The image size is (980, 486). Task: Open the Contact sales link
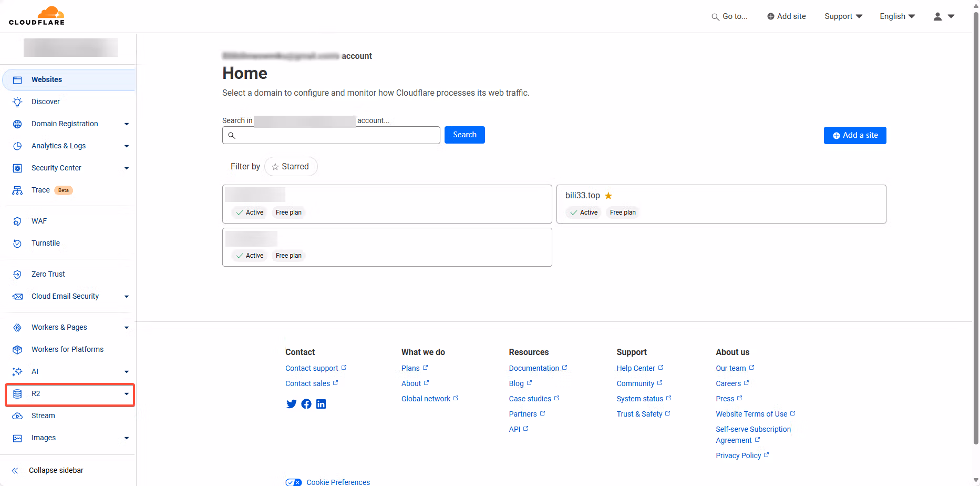312,383
